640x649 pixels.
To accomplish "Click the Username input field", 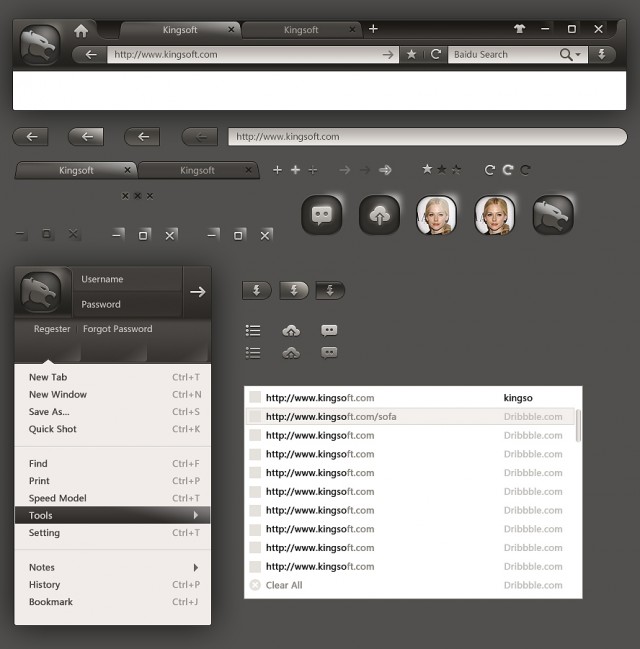I will (x=128, y=279).
